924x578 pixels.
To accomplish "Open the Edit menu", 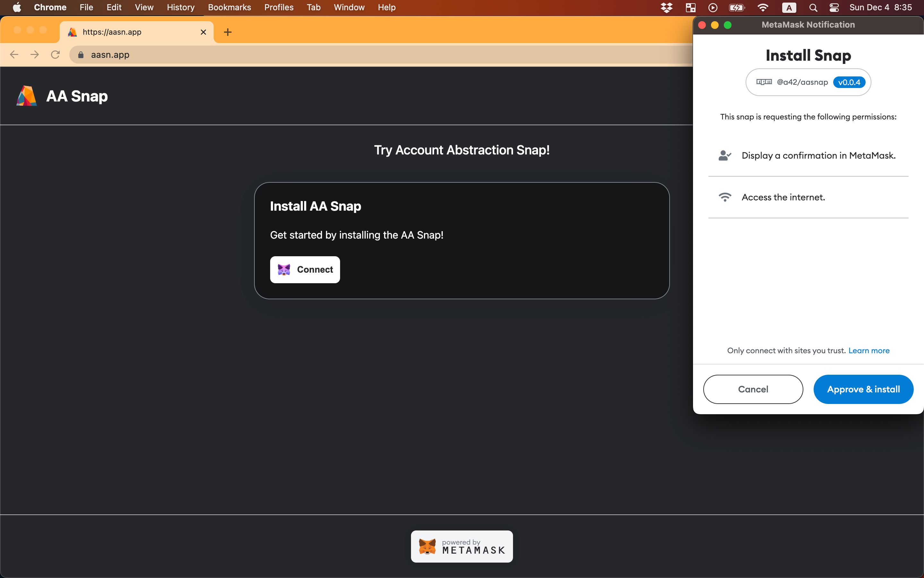I will coord(114,7).
